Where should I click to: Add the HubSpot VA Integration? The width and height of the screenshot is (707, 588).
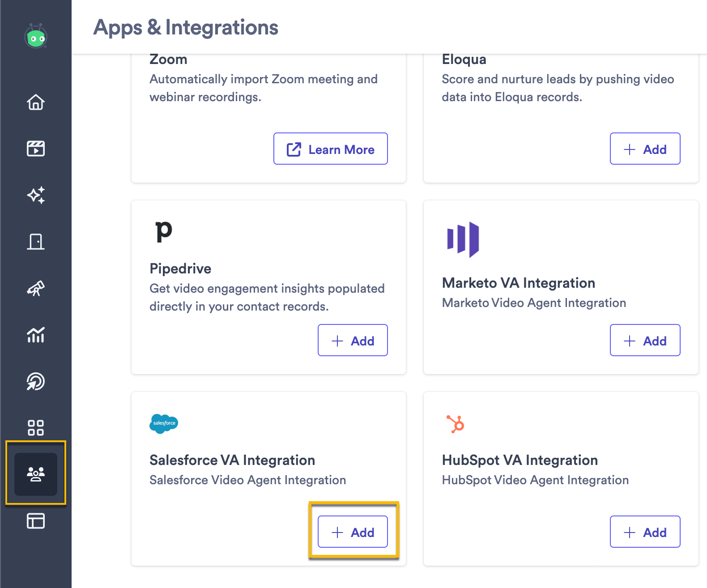point(645,532)
